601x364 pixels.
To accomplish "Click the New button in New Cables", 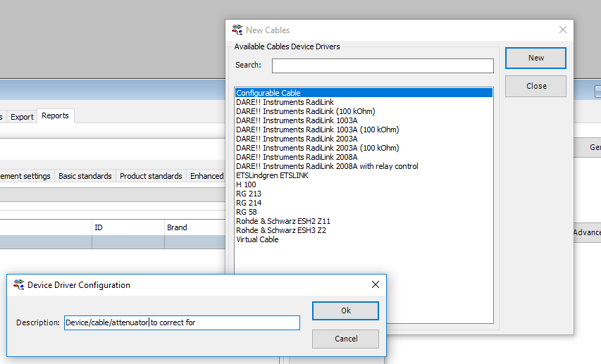I will (x=535, y=58).
